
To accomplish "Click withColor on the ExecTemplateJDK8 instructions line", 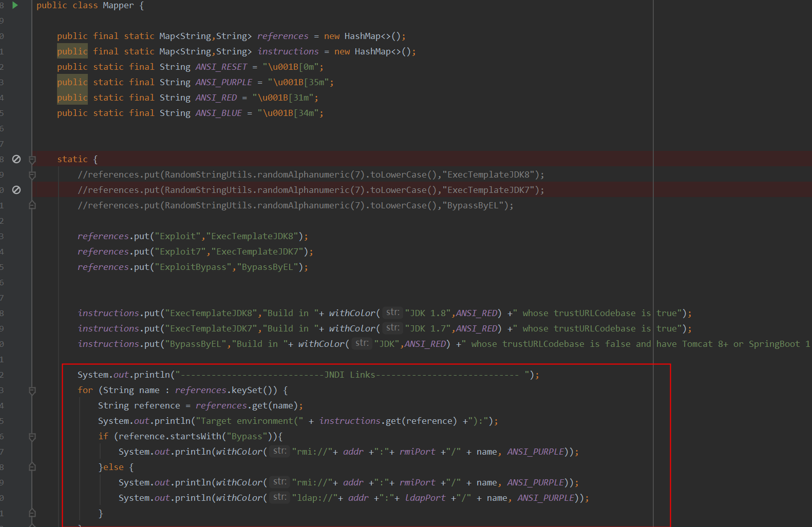I will tap(352, 314).
